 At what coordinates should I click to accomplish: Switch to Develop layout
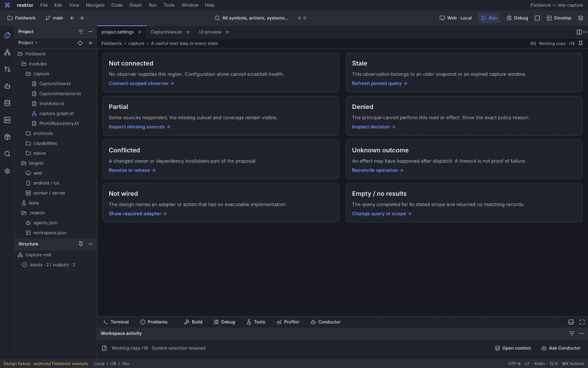coord(559,18)
